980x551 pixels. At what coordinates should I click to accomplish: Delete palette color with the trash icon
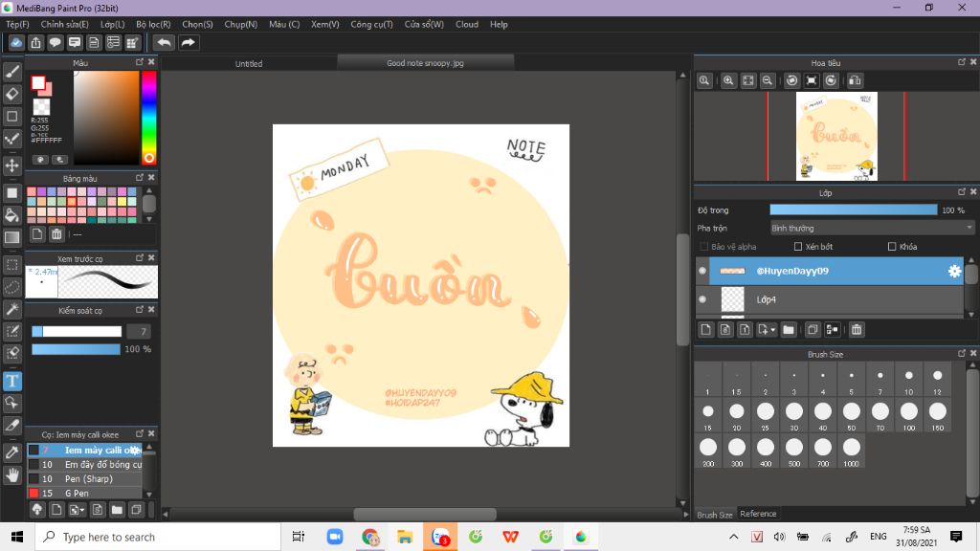click(x=56, y=234)
